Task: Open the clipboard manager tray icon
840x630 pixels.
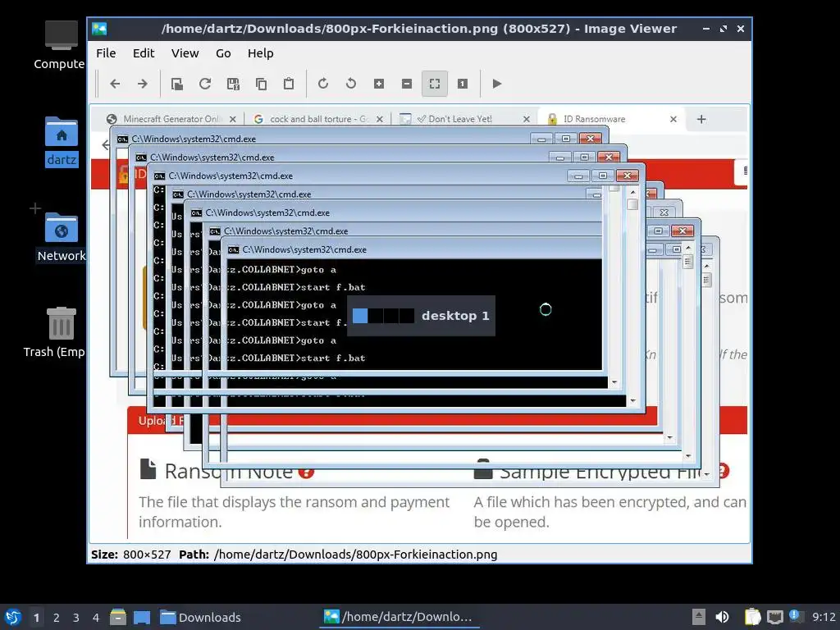Action: click(753, 617)
